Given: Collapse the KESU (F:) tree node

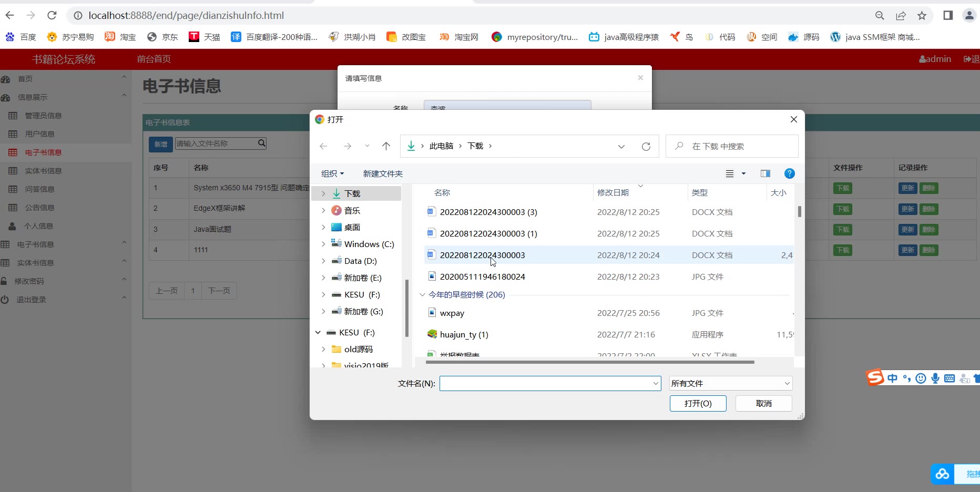Looking at the screenshot, I should pos(318,332).
